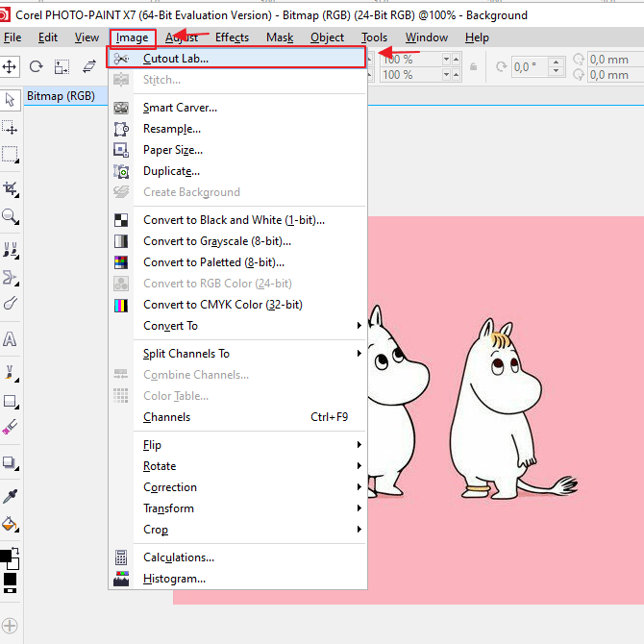Select the Fill bucket tool
This screenshot has width=644, height=644.
click(11, 524)
